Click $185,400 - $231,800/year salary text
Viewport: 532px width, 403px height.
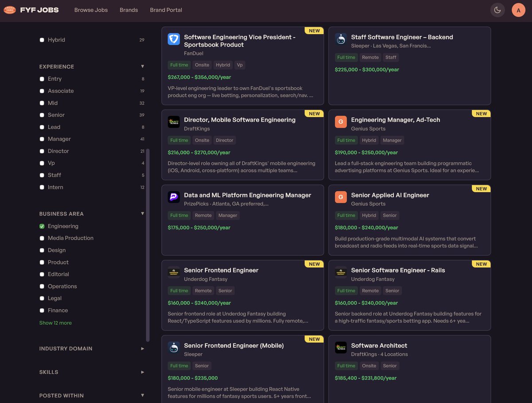point(365,378)
